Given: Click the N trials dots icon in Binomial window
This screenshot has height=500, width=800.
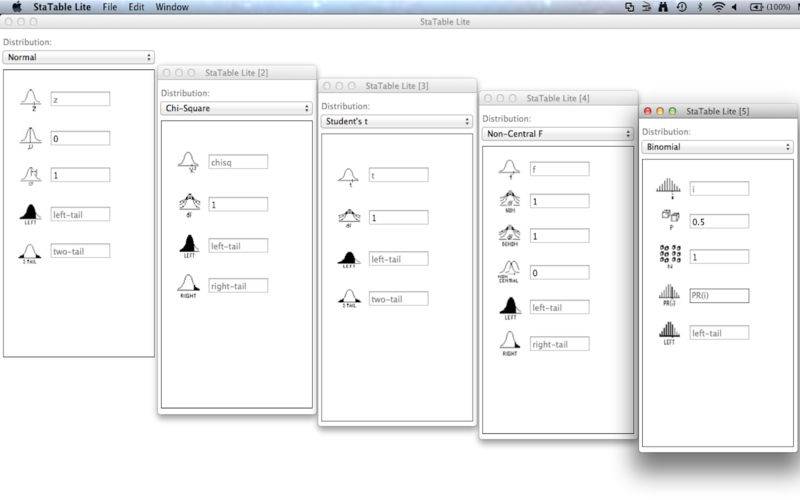Looking at the screenshot, I should coord(670,256).
